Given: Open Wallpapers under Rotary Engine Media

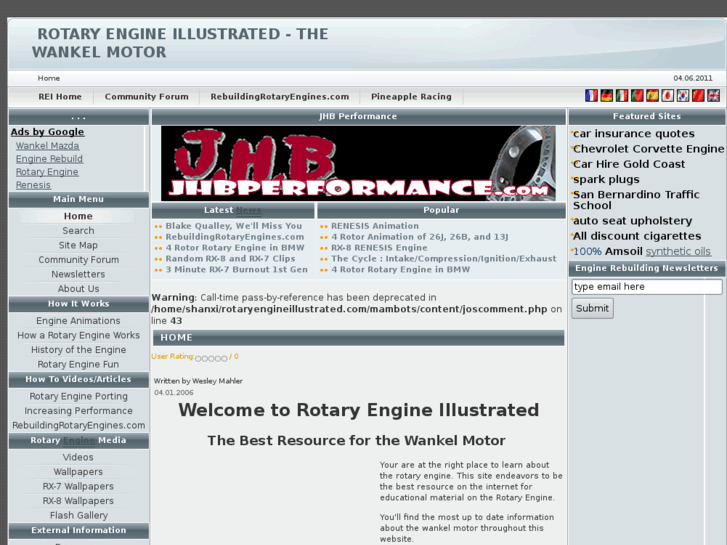Looking at the screenshot, I should click(78, 472).
